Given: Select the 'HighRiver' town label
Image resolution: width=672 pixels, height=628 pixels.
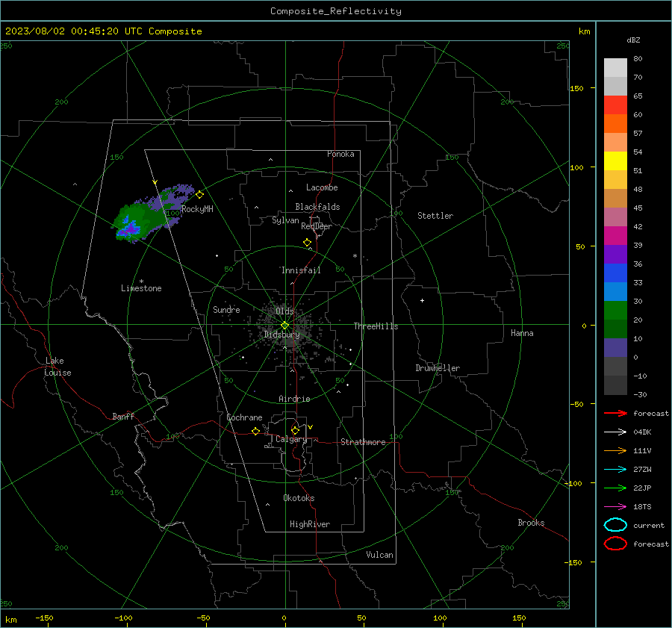Looking at the screenshot, I should pos(310,524).
